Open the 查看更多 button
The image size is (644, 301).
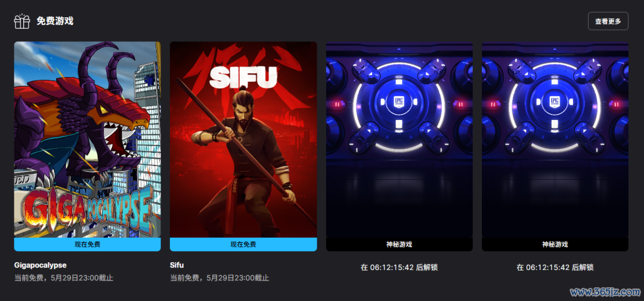coord(608,21)
